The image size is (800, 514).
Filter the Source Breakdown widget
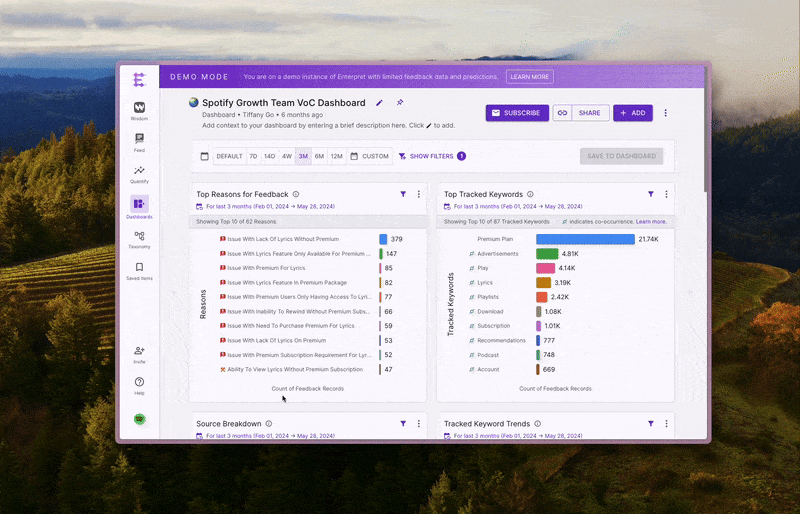tap(403, 424)
